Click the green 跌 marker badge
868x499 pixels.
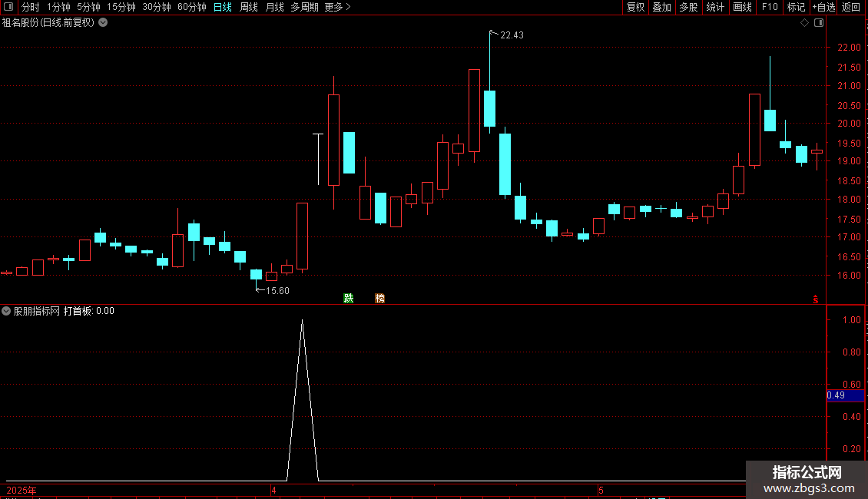[x=348, y=298]
